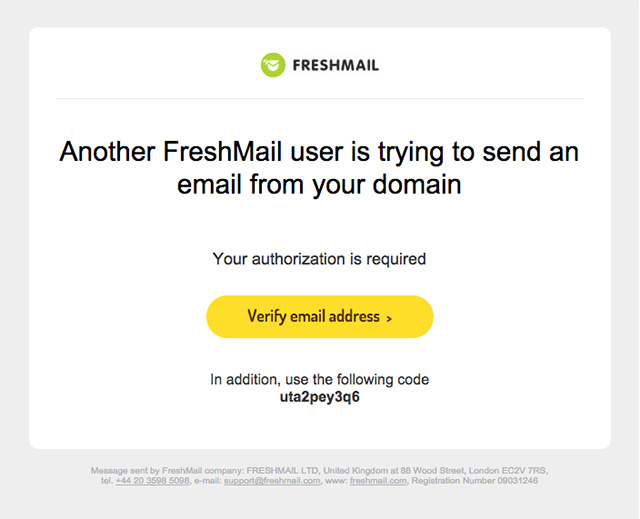Click the arrow chevron inside Verify button
This screenshot has height=519, width=640.
pos(389,318)
